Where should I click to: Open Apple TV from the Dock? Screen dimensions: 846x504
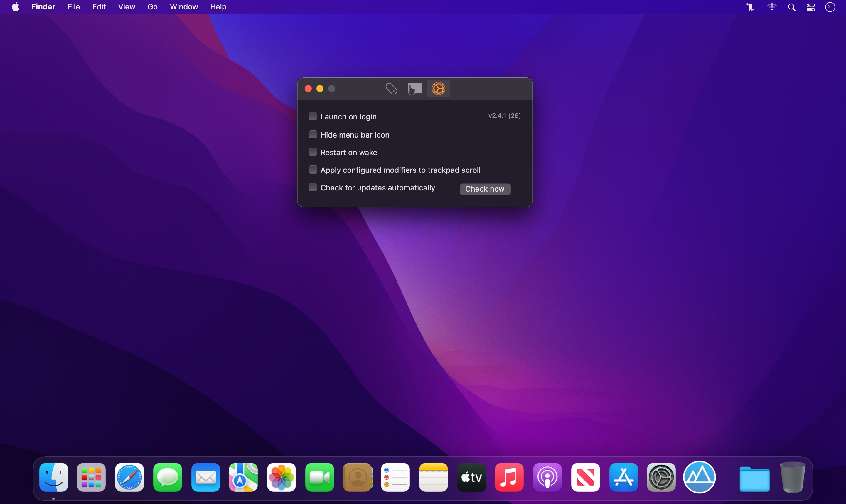pyautogui.click(x=472, y=477)
